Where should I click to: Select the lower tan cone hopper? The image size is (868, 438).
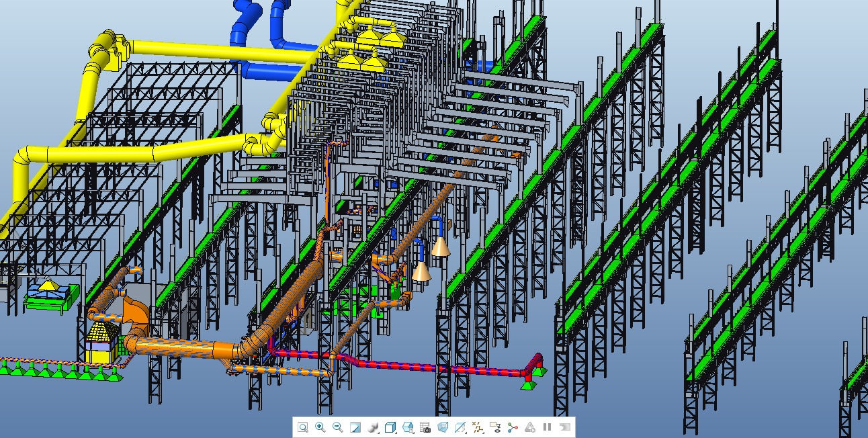click(x=421, y=271)
